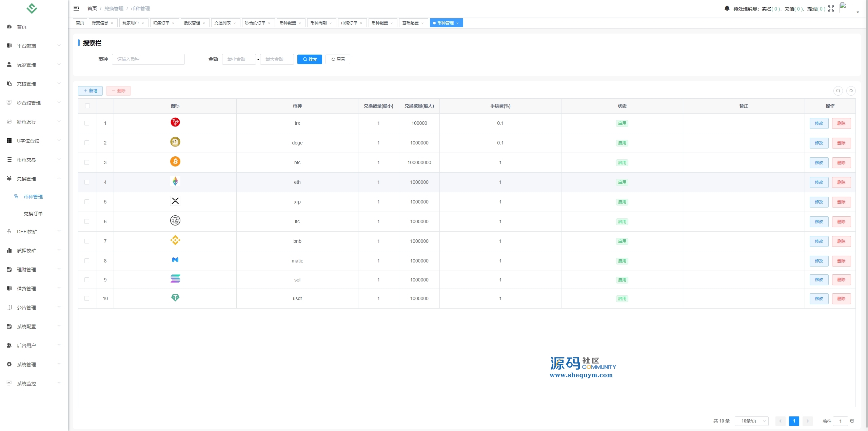This screenshot has width=868, height=431.
Task: Click the eth coin icon
Action: coord(175,181)
